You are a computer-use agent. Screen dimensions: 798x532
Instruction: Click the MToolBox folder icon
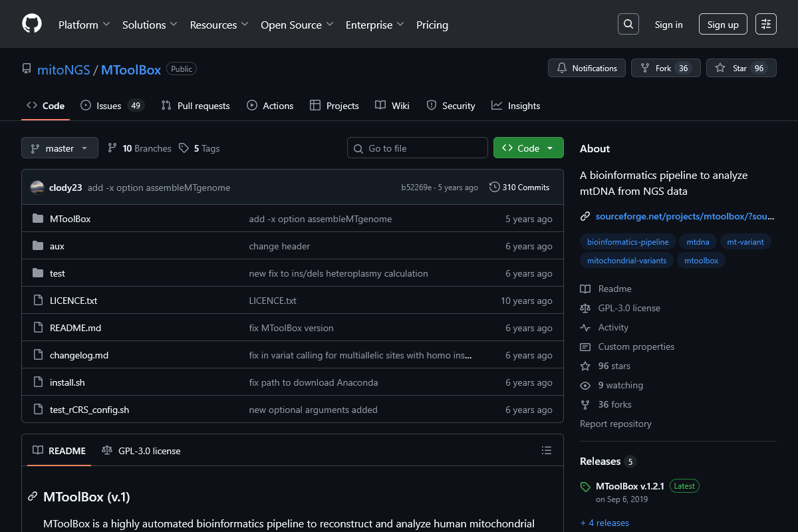[38, 218]
